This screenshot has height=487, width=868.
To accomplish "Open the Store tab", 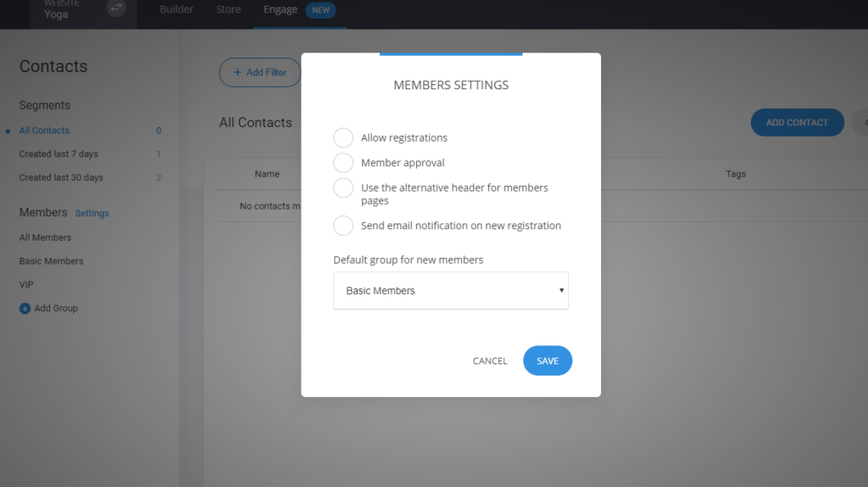I will click(x=228, y=10).
